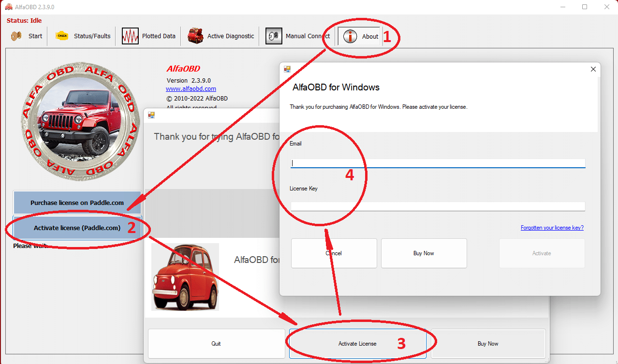Open the About info icon
618x364 pixels.
pos(350,36)
